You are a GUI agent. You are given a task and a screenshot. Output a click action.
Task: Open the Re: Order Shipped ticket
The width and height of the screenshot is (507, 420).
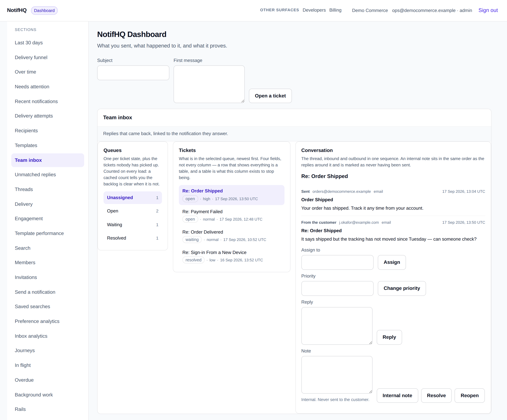tap(231, 195)
